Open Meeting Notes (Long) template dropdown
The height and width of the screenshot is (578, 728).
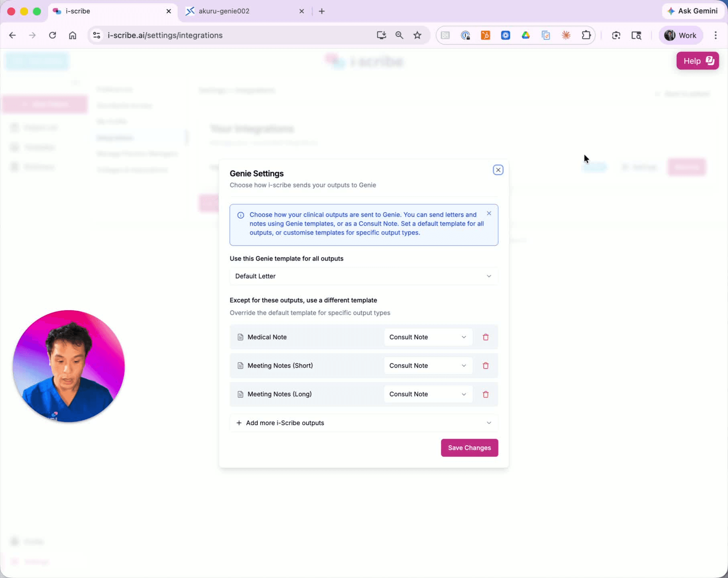[428, 394]
